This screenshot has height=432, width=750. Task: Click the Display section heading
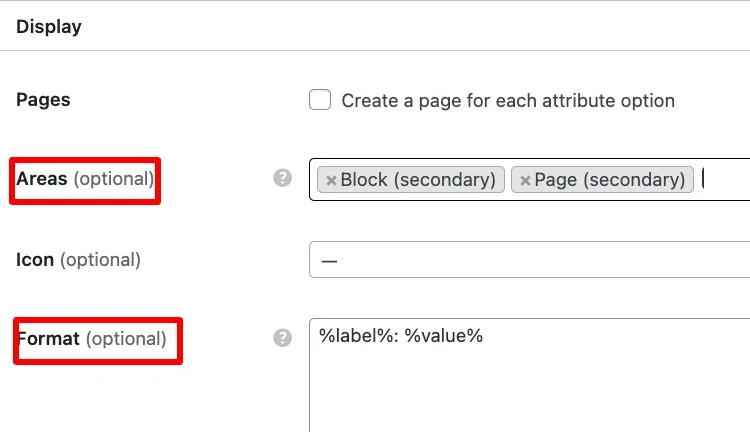[49, 27]
